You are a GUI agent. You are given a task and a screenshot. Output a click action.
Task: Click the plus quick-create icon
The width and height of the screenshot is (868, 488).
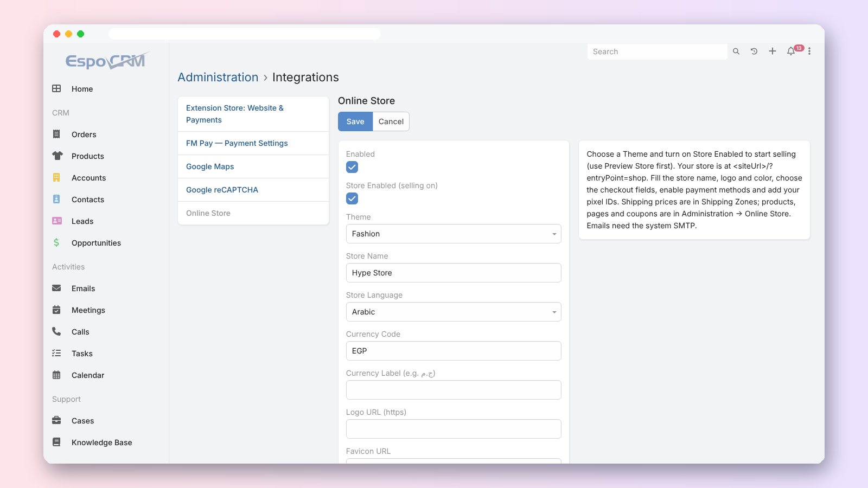773,51
